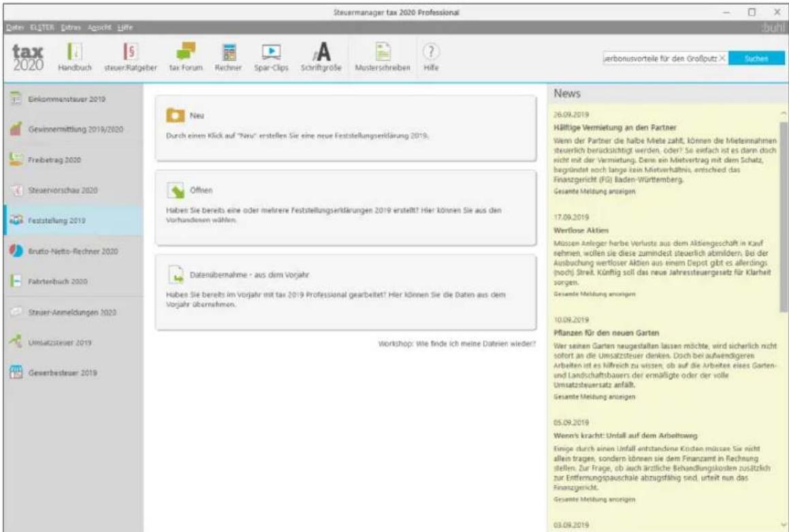Show full message for Unfall auf dem Arbeitsweg
This screenshot has height=532, width=789.
click(x=594, y=499)
